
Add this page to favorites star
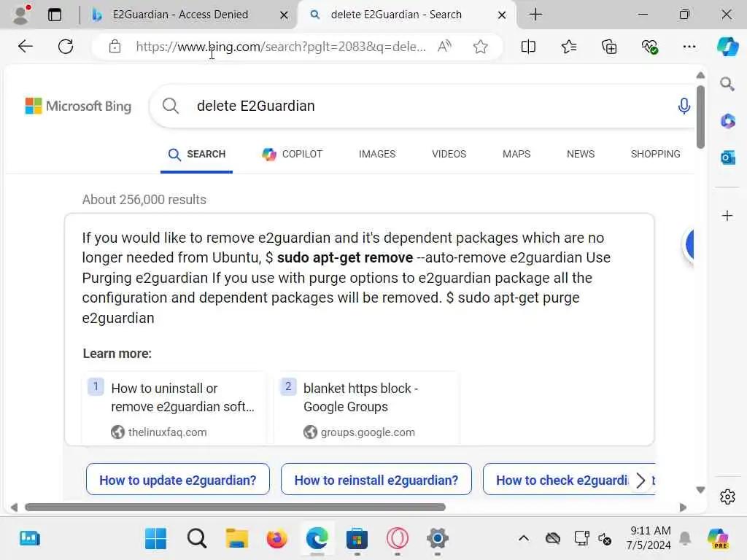click(x=480, y=46)
